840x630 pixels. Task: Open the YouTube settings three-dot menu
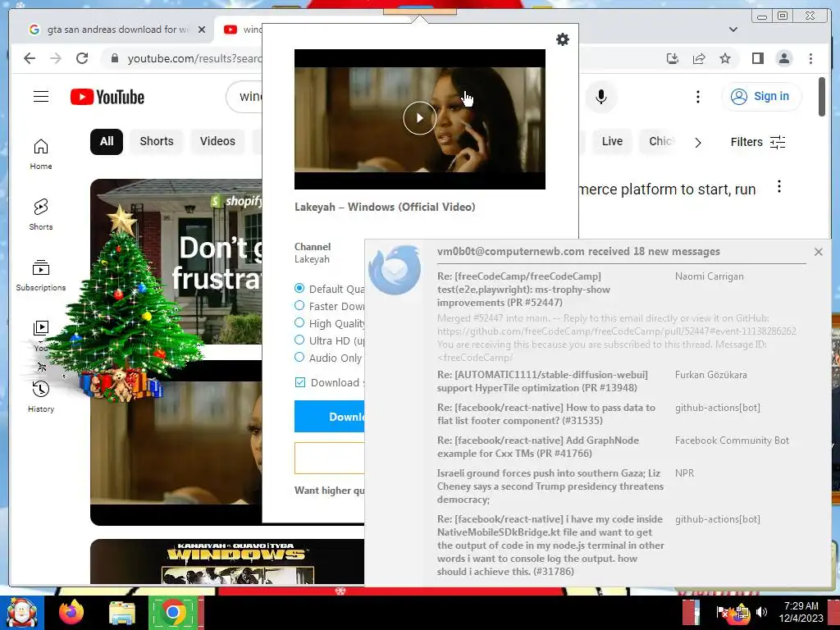point(697,97)
